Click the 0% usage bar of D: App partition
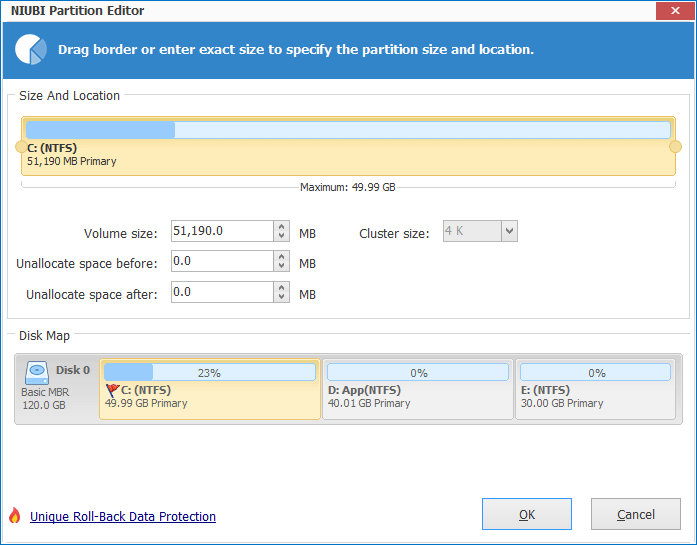697x545 pixels. (x=418, y=372)
